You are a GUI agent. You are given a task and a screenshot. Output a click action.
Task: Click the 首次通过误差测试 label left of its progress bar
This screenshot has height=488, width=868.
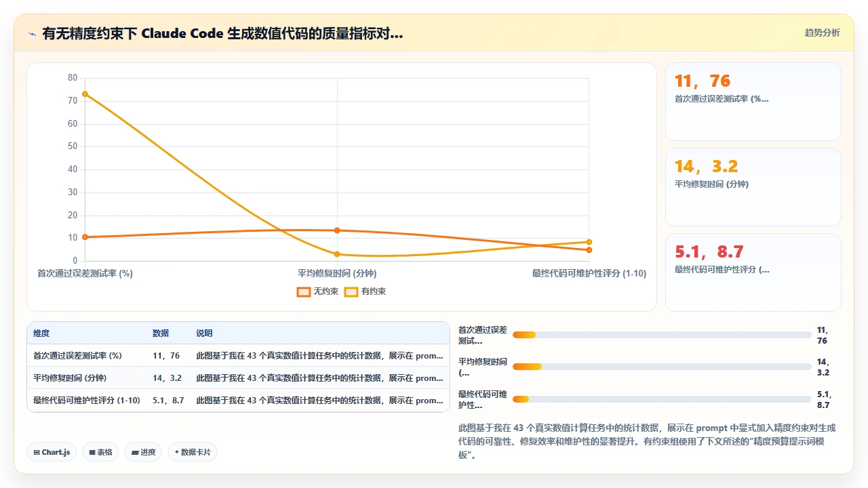[x=483, y=335]
